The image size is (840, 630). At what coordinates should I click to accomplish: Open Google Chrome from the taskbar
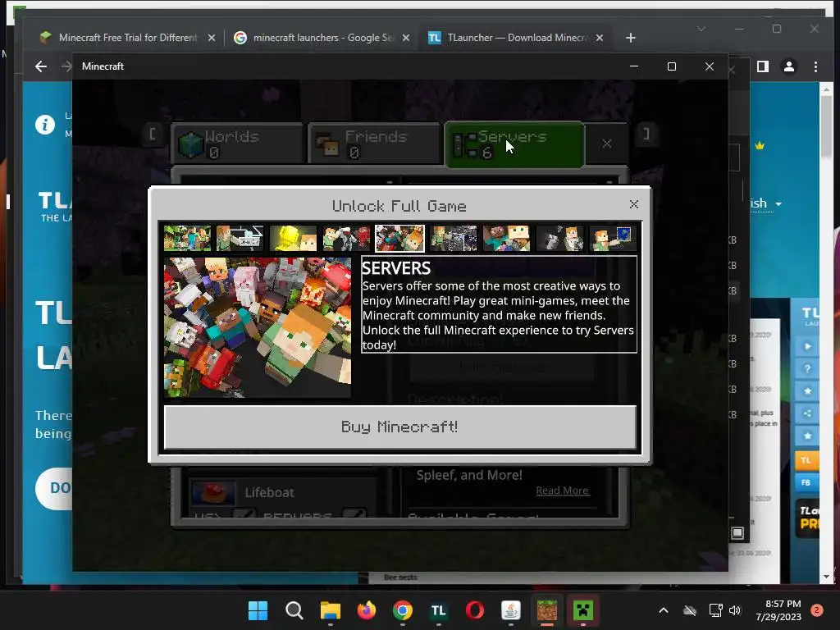(403, 610)
